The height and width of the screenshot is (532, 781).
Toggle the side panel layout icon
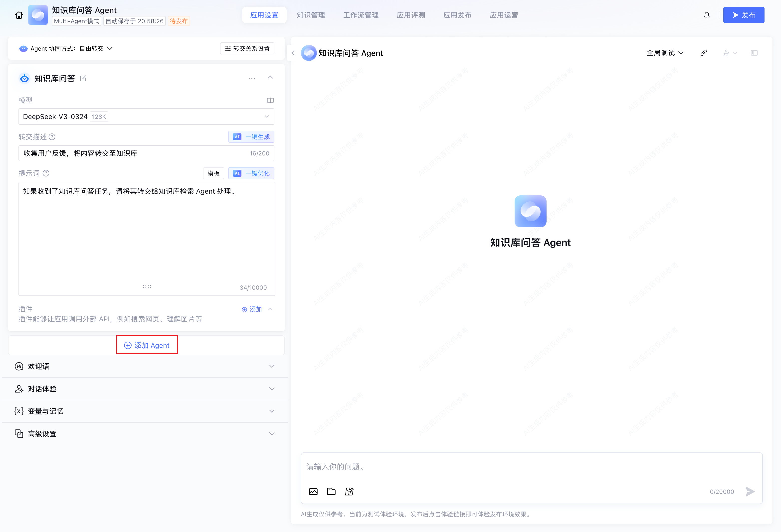754,53
